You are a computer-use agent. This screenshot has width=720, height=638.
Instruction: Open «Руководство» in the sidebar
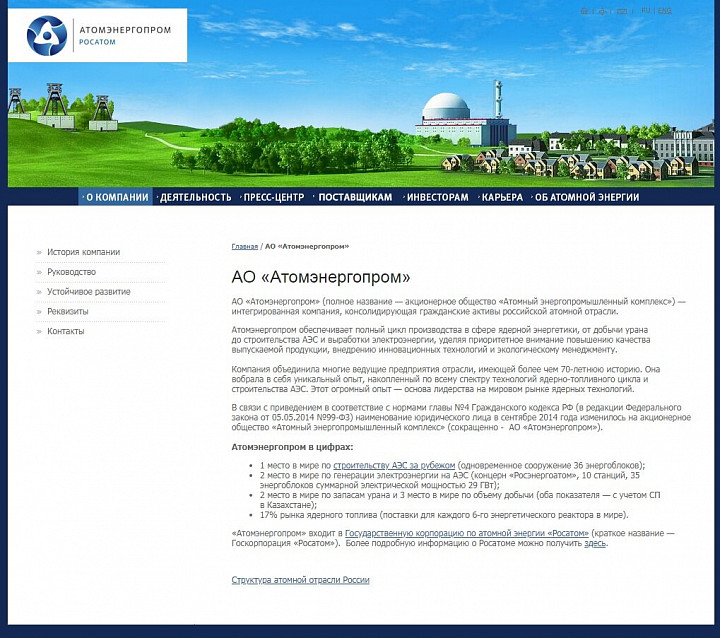(72, 272)
